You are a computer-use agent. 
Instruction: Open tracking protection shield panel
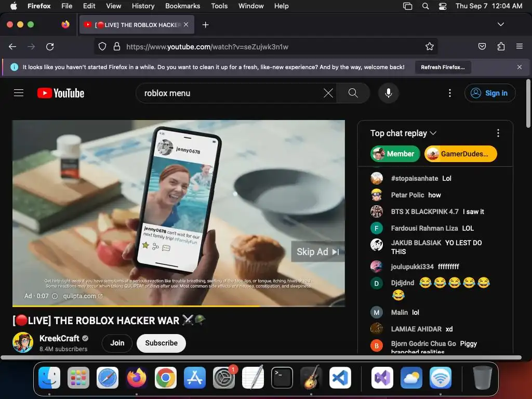102,46
